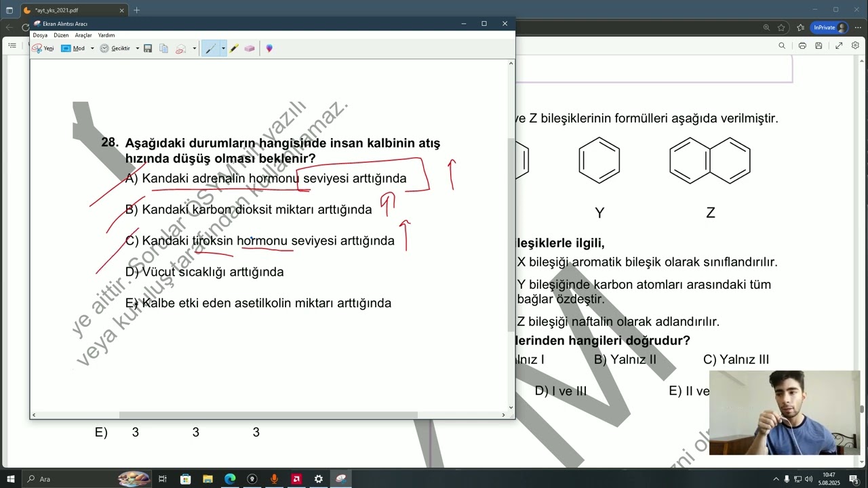Open Edge tab actions menu icon

[x=9, y=10]
